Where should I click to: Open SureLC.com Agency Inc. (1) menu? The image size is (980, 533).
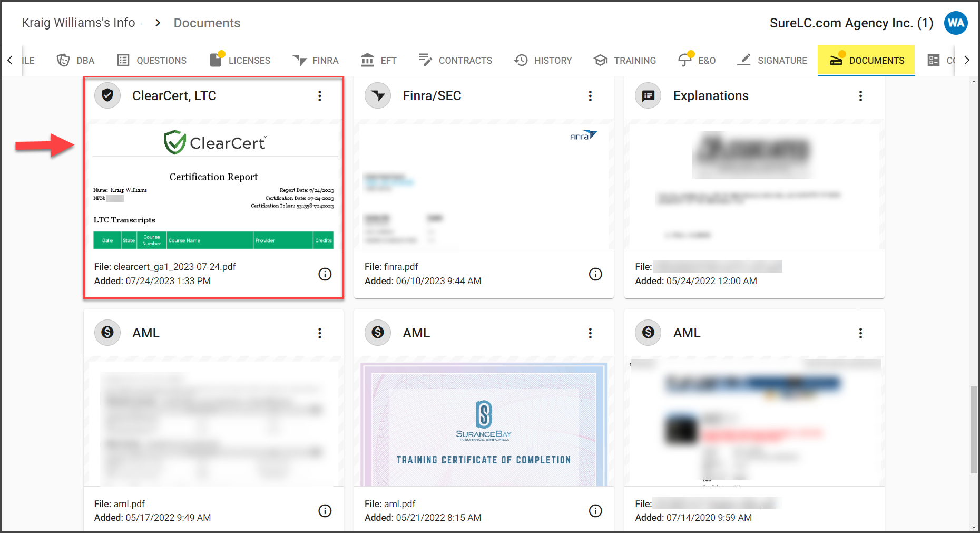point(851,23)
